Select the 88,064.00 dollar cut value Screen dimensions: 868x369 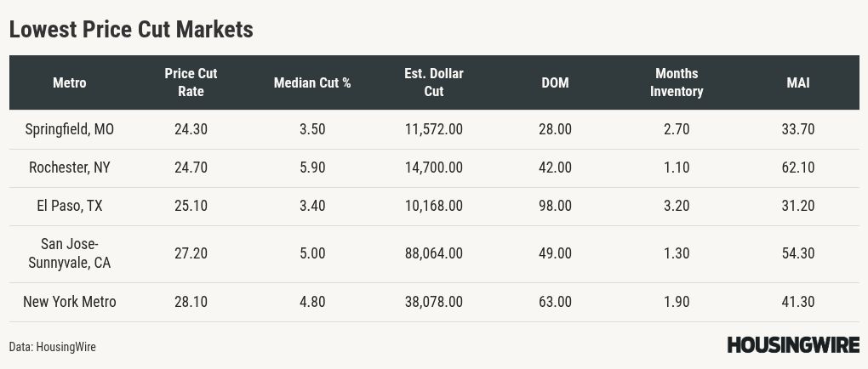pyautogui.click(x=434, y=253)
